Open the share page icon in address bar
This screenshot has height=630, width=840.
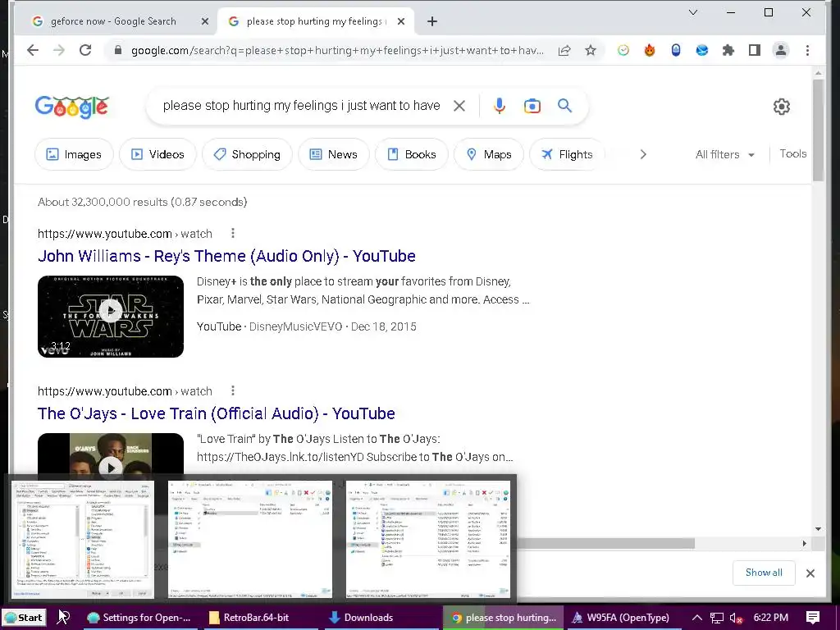564,50
